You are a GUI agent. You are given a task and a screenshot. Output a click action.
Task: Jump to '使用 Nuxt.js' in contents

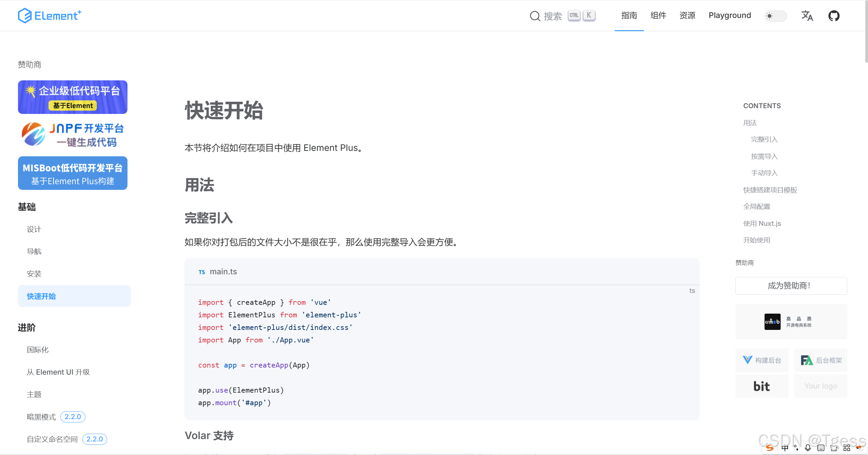coord(762,223)
